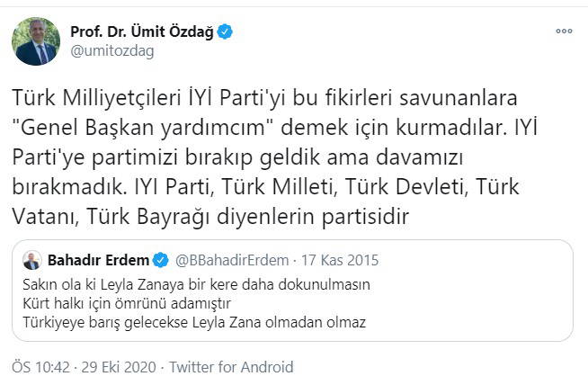Click the verified badge beside Bahadır Erdem
Viewport: 588px width, 385px height.
click(161, 261)
